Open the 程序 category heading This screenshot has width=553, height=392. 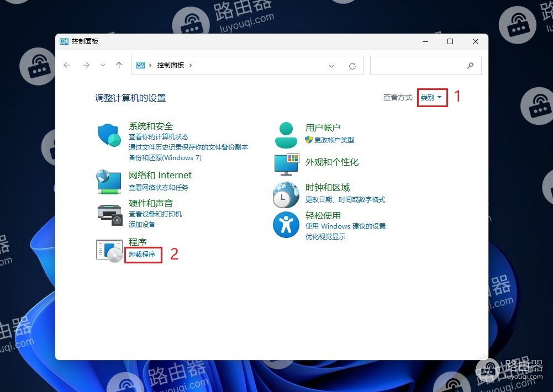pyautogui.click(x=138, y=242)
